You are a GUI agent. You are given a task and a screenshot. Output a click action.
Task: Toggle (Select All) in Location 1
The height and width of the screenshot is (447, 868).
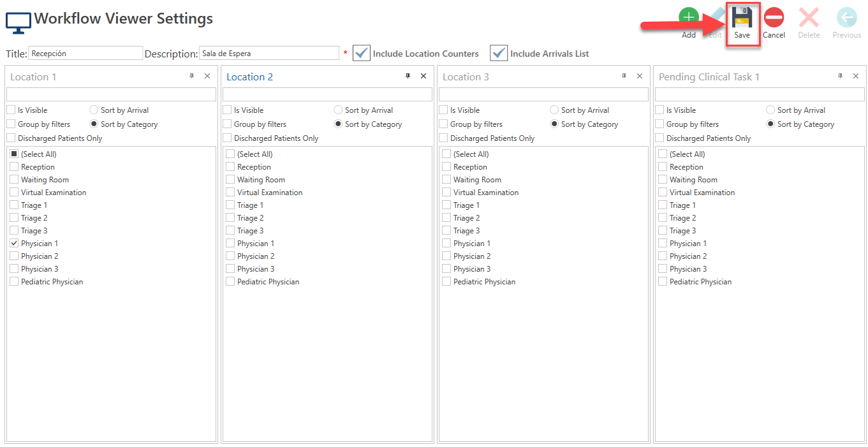click(x=14, y=154)
